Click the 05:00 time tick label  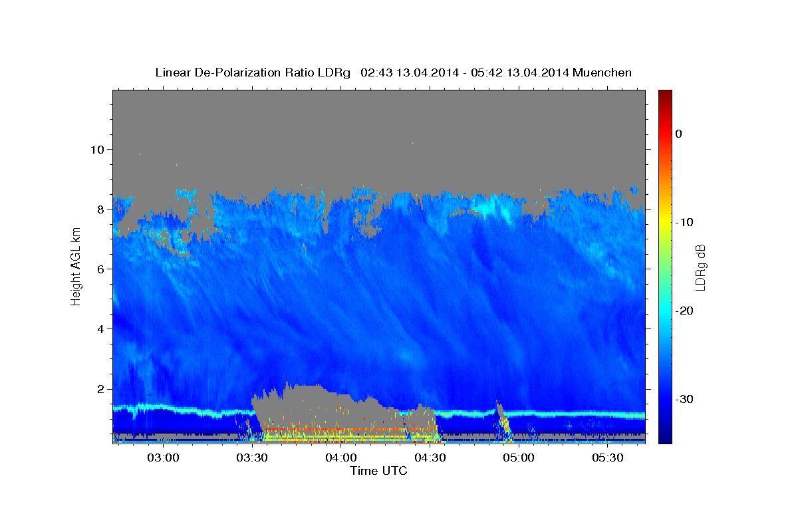click(x=519, y=458)
